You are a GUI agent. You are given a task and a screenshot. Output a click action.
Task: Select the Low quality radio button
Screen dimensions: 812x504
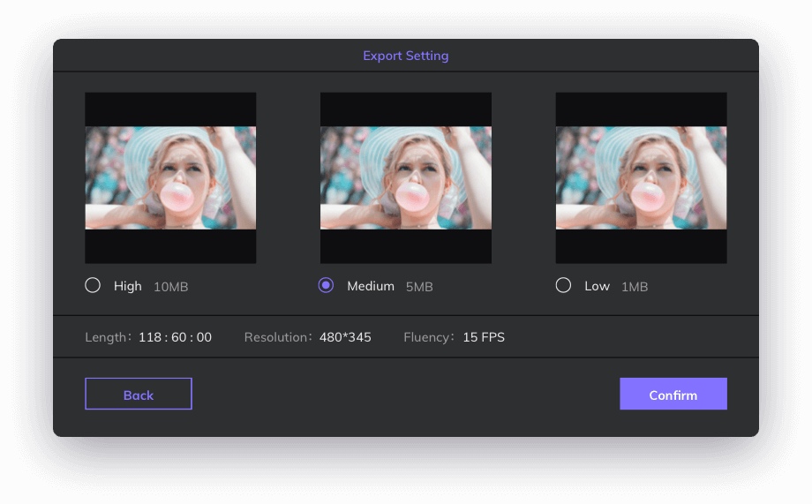click(563, 286)
